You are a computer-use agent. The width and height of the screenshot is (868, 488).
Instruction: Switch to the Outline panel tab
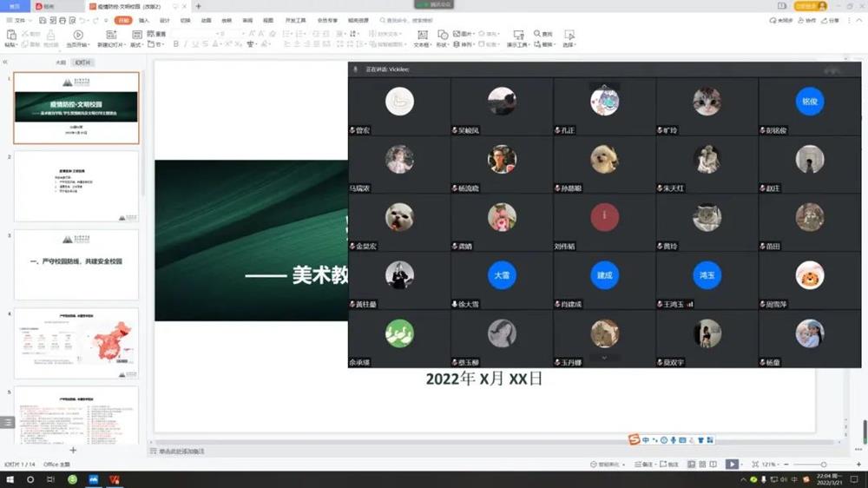point(61,63)
